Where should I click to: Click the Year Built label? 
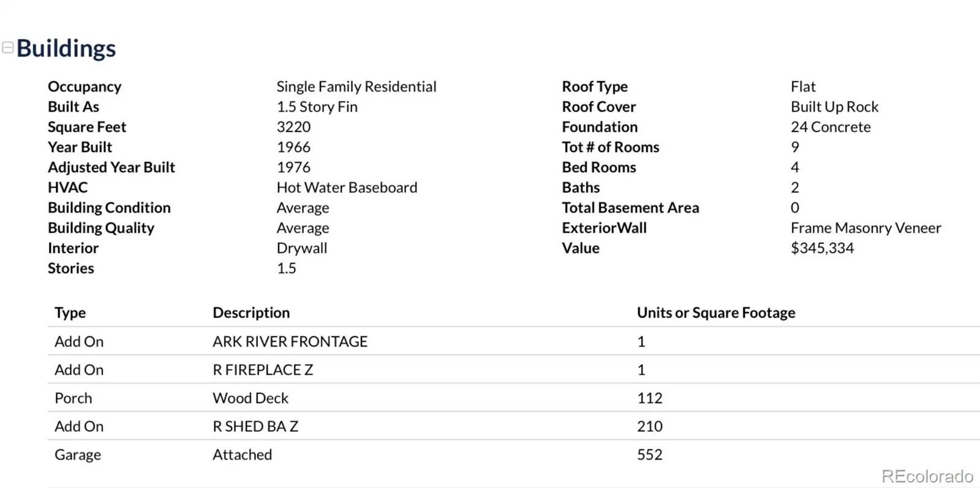point(80,147)
